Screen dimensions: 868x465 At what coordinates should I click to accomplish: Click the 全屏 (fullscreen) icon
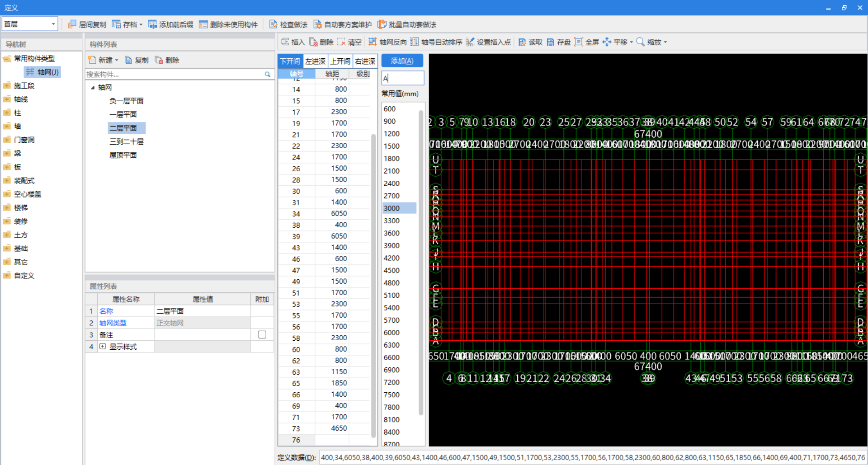click(578, 42)
